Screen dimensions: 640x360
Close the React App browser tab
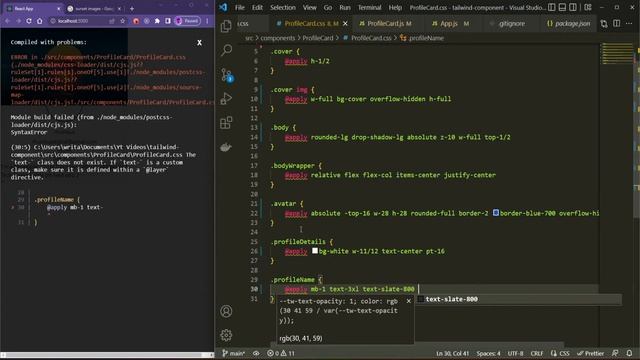(x=58, y=8)
